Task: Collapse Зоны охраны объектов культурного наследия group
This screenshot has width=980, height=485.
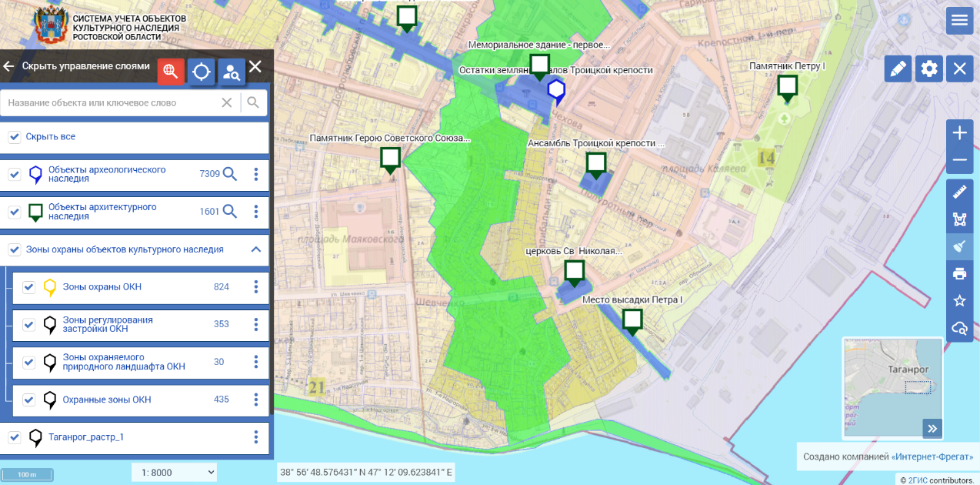Action: coord(255,249)
